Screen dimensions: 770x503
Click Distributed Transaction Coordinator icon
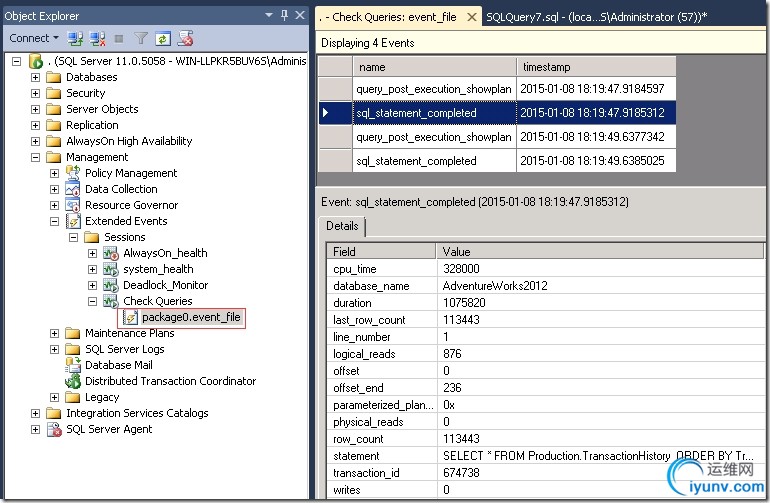[73, 381]
